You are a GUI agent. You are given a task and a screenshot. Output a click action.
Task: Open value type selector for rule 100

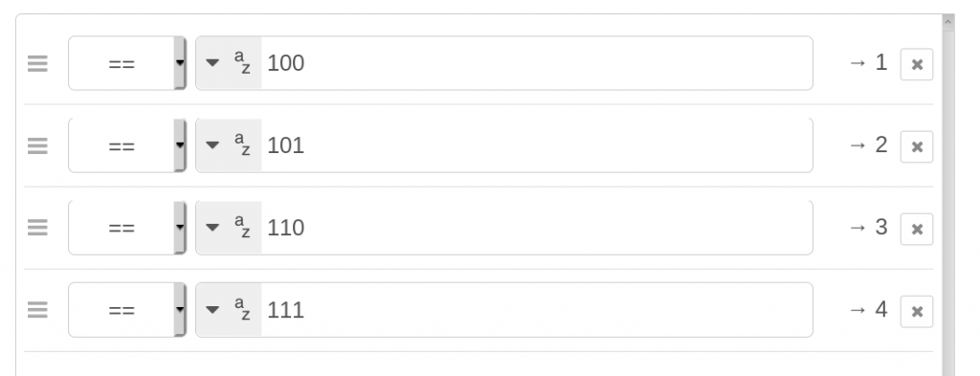(229, 63)
